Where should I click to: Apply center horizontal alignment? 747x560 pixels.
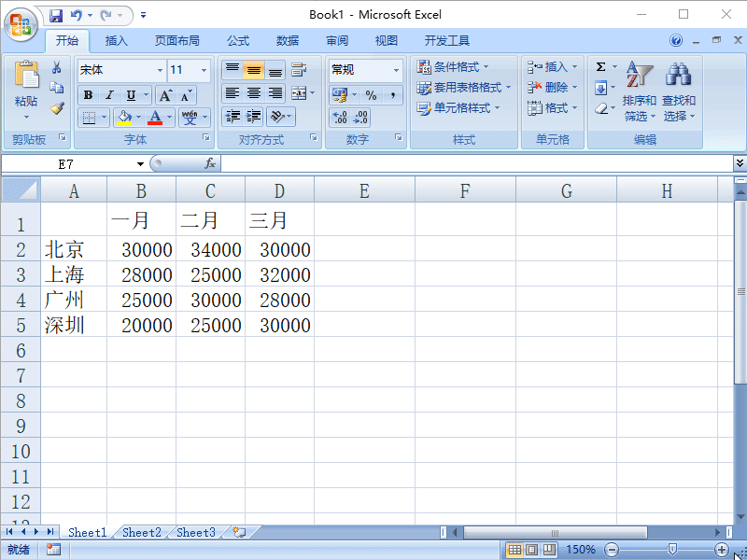[253, 92]
